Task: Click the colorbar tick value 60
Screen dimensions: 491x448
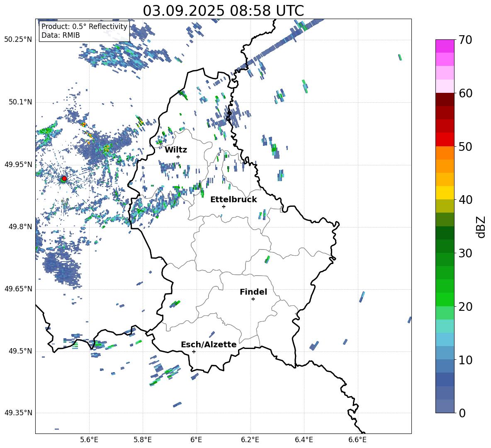Action: (465, 93)
